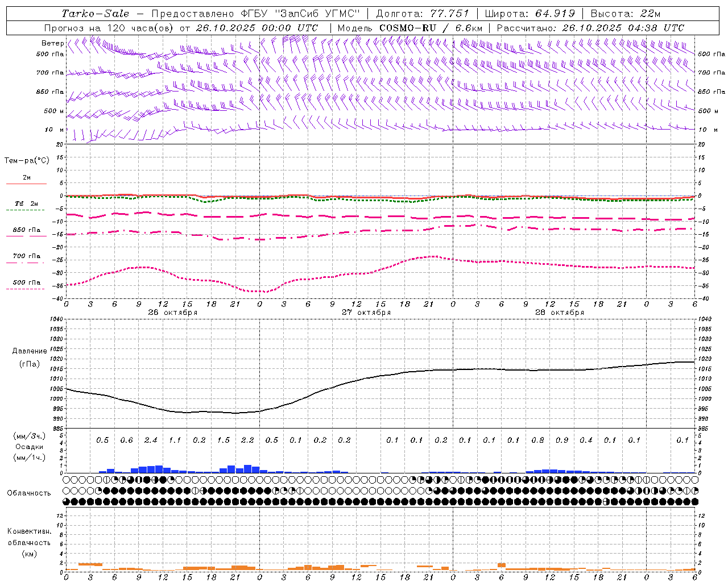Click the red line sample under 2м legend
The image size is (728, 582).
point(26,184)
